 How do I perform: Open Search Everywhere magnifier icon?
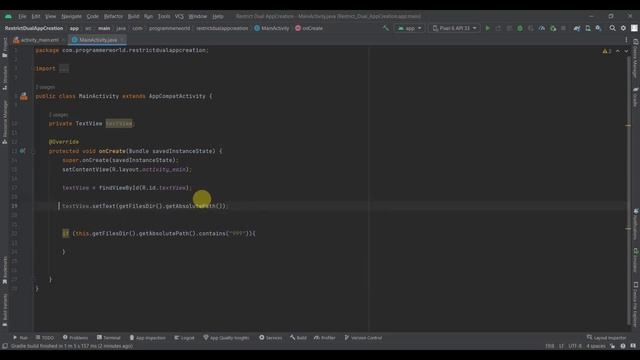(613, 28)
